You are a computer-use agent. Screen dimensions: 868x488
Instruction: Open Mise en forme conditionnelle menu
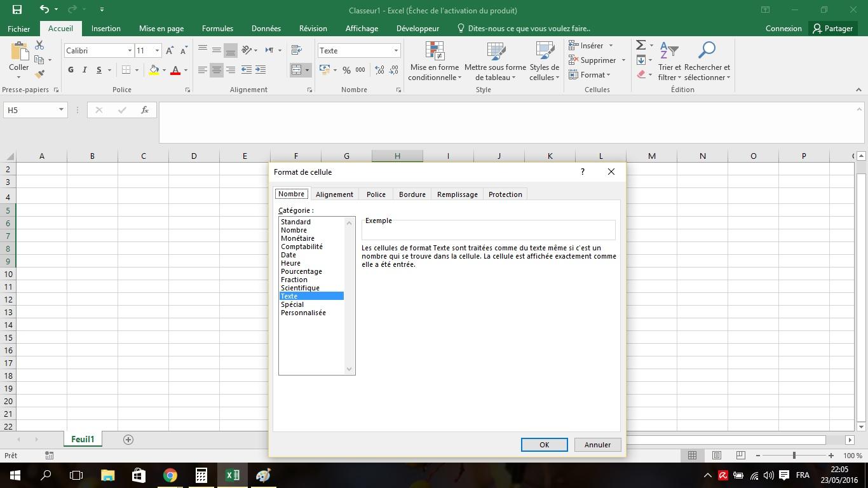tap(435, 62)
